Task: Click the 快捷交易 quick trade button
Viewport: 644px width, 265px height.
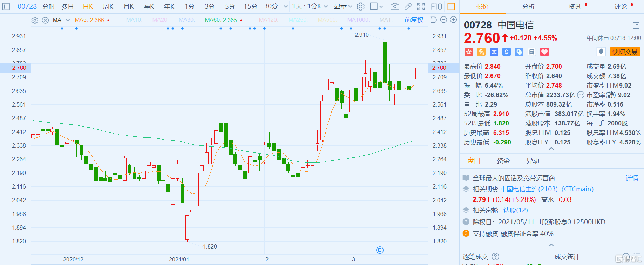Action: 625,52
